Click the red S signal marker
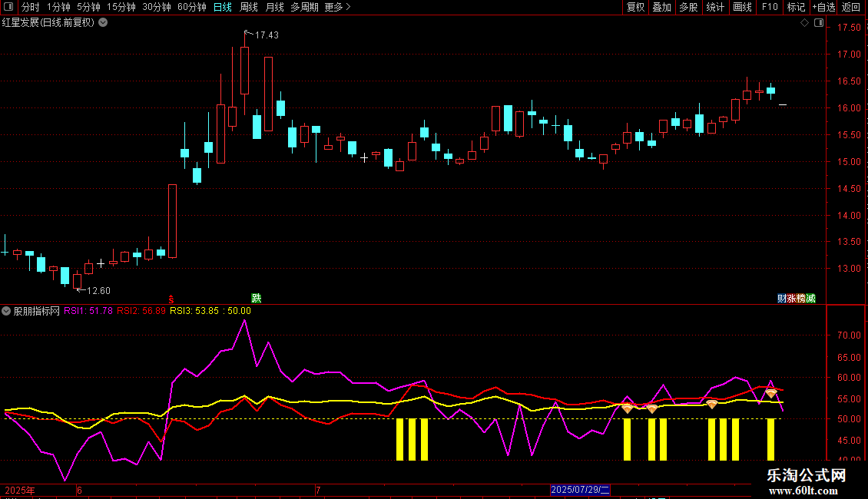 point(171,299)
